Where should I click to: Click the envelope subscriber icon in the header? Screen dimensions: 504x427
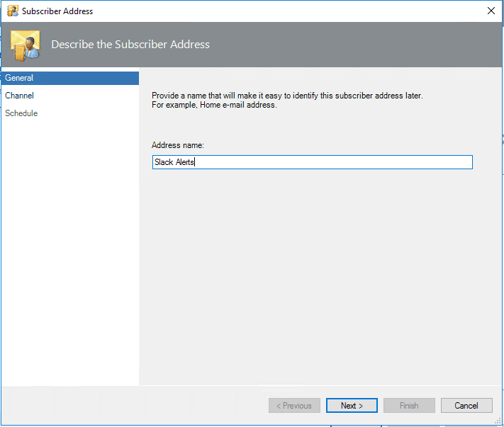click(25, 45)
